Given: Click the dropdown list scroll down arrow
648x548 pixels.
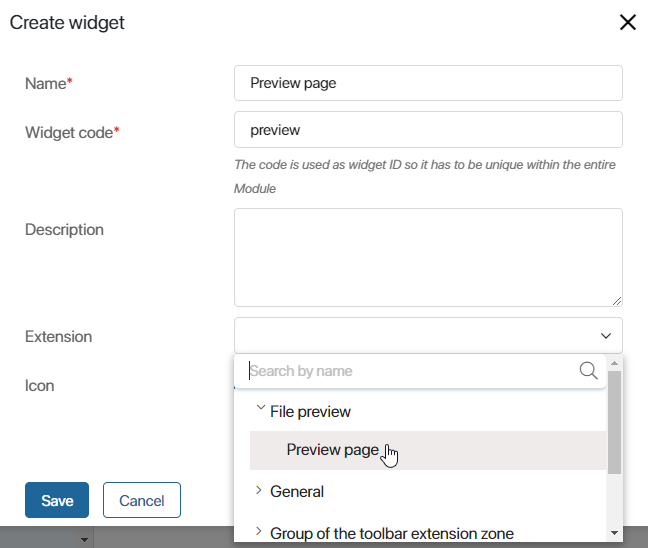Looking at the screenshot, I should (615, 533).
